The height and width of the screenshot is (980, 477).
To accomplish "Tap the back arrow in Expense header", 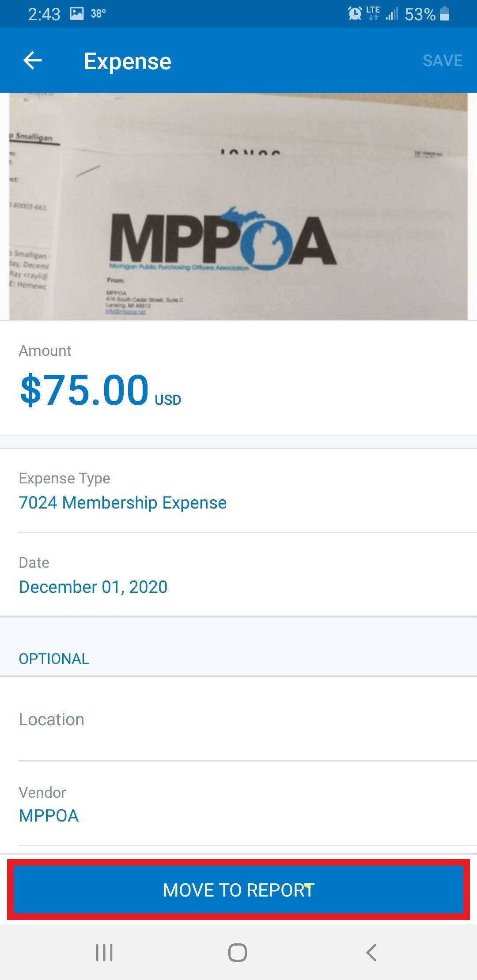I will [x=33, y=60].
